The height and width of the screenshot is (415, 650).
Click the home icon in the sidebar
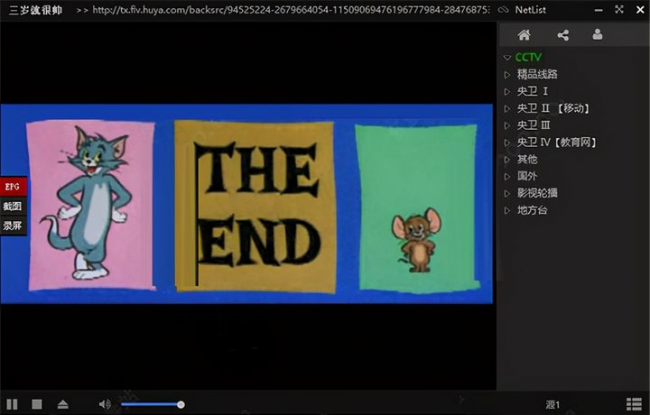coord(524,35)
